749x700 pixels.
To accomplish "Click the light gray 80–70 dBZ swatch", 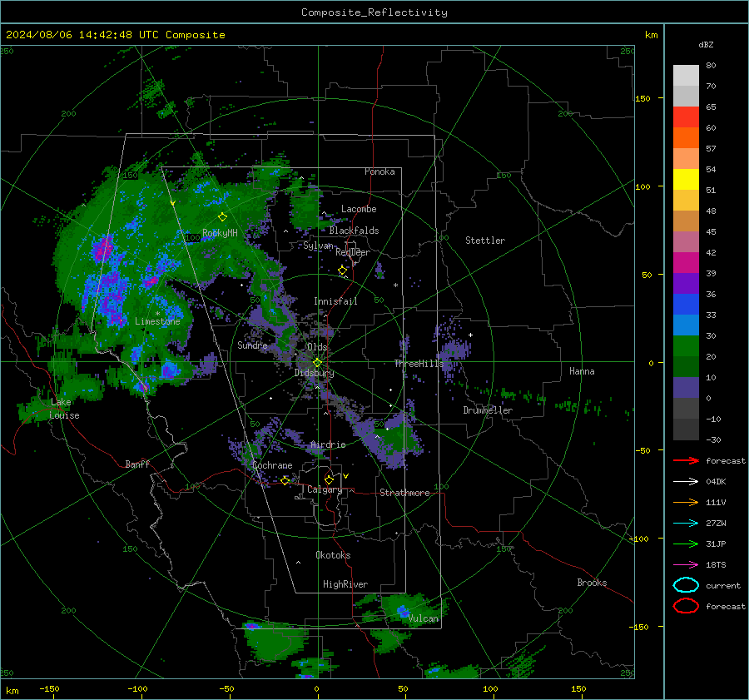I will coord(686,76).
